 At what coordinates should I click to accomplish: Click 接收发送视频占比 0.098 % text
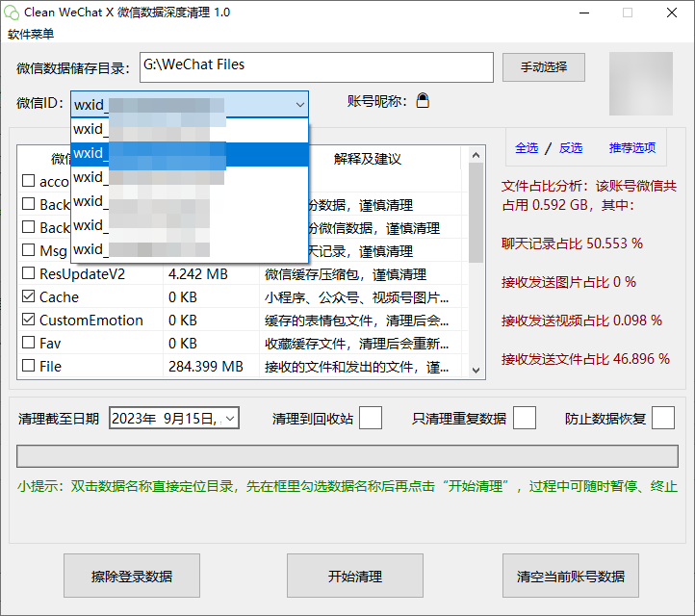(x=581, y=321)
